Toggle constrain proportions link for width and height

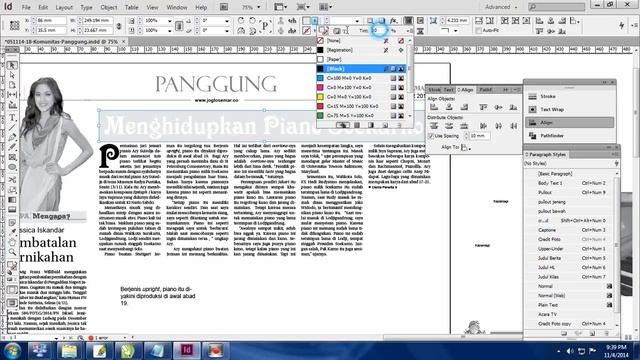[x=119, y=26]
